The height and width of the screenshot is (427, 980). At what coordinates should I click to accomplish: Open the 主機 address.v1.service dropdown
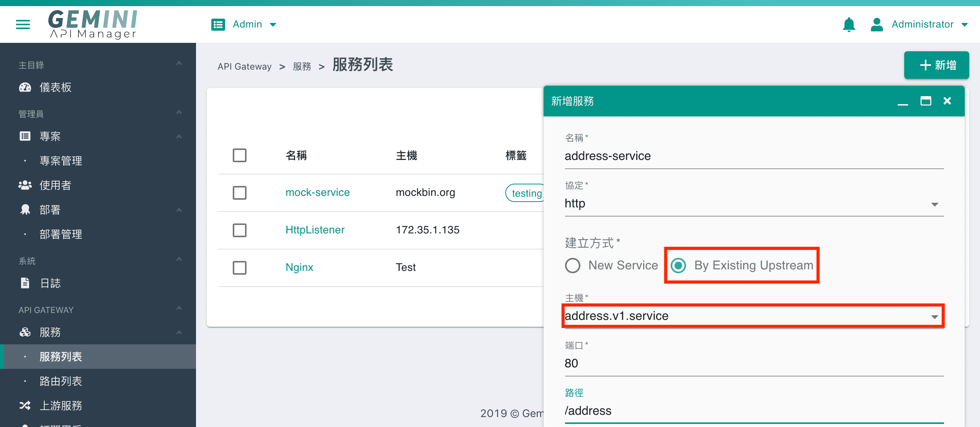754,316
